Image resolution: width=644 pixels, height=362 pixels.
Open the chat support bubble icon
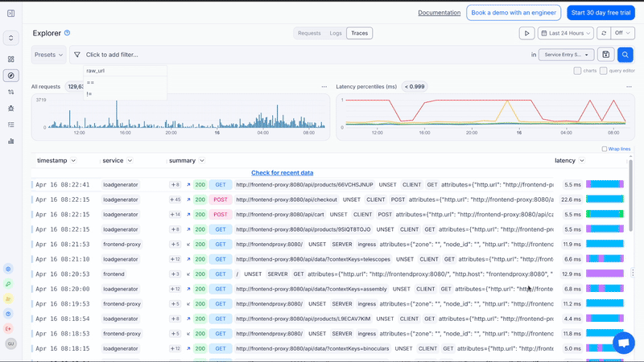[623, 342]
